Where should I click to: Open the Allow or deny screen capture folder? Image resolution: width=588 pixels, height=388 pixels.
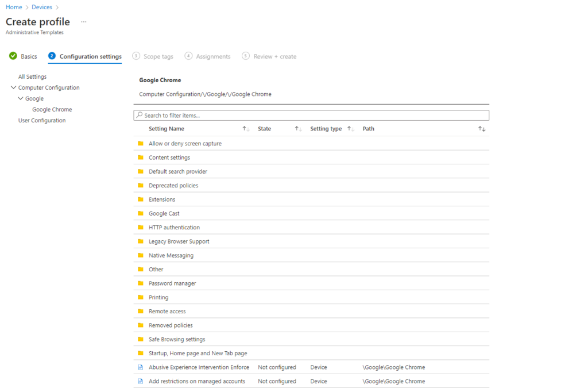(x=185, y=143)
